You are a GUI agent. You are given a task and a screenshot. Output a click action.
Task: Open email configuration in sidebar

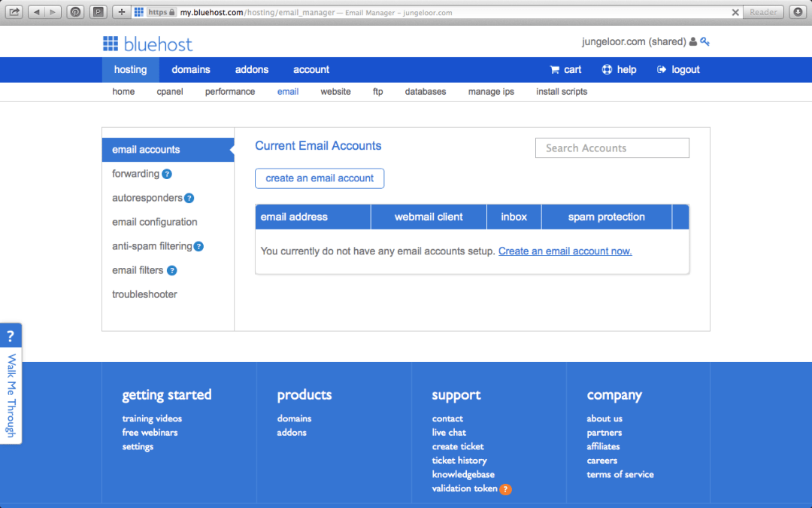[155, 222]
